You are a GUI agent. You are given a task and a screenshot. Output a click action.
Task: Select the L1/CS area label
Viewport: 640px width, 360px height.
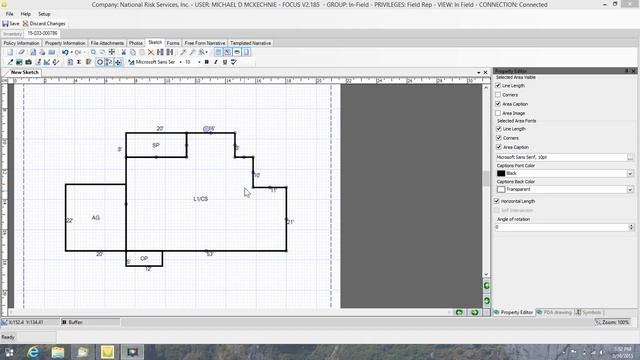[x=200, y=199]
